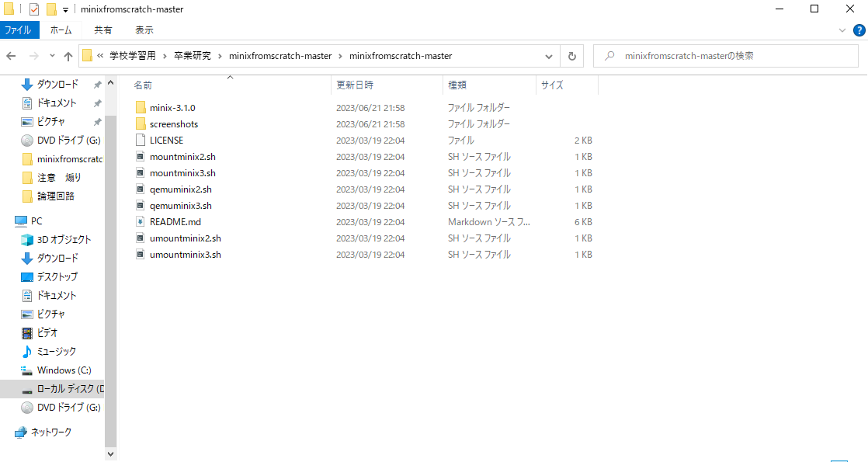Refresh the current folder view
This screenshot has height=462, width=868.
coord(572,56)
